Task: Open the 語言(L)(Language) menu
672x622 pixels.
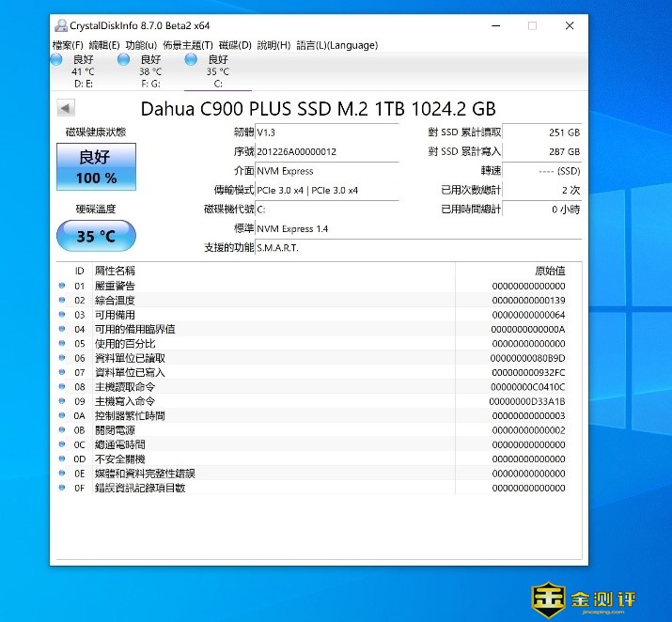Action: tap(336, 45)
